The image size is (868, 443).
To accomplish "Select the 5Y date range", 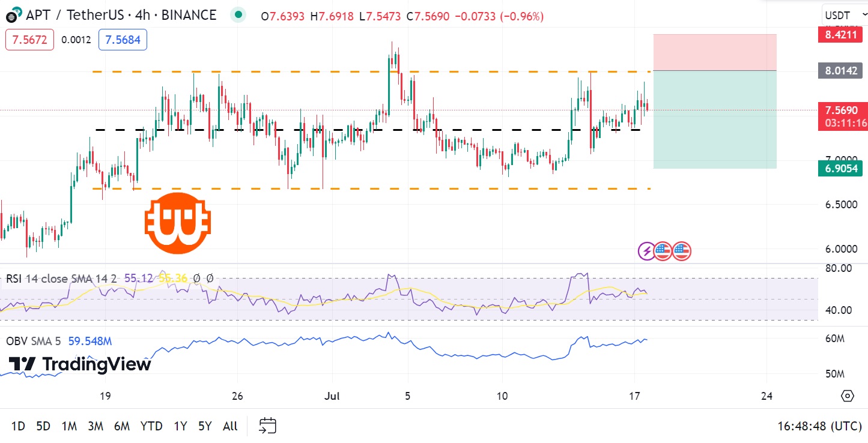I will 205,426.
